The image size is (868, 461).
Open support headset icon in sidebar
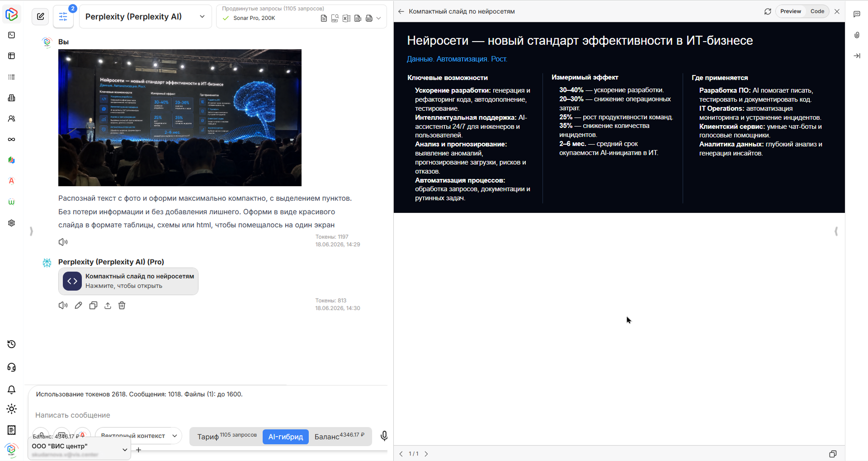click(x=12, y=367)
